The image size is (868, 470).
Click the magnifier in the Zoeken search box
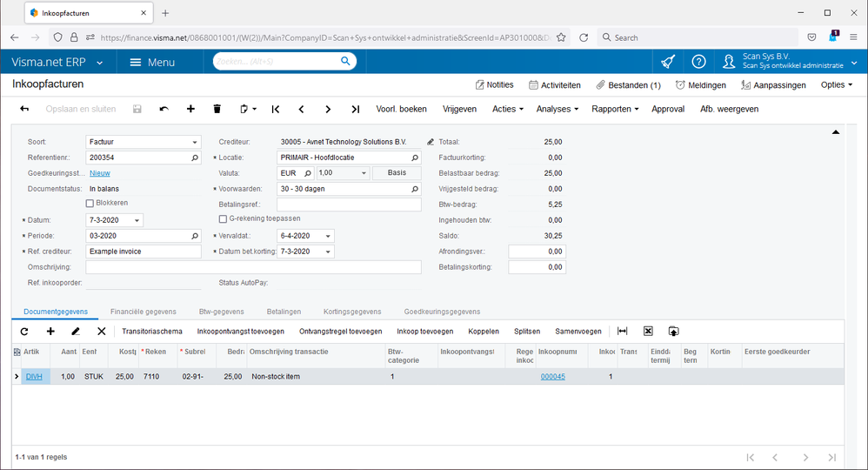345,61
